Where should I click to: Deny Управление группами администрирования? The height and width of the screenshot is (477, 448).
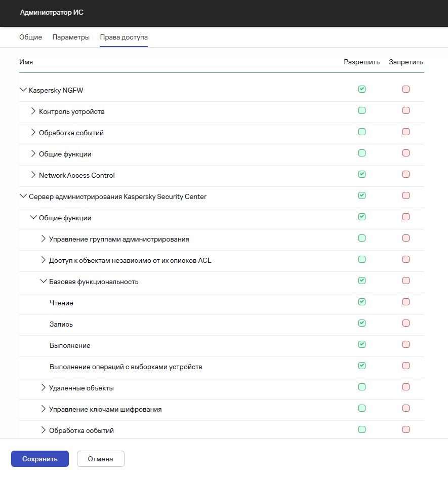click(406, 238)
